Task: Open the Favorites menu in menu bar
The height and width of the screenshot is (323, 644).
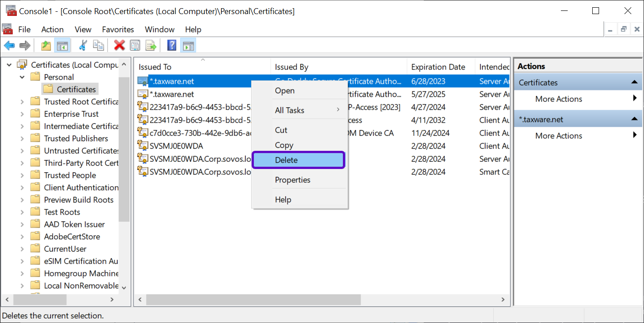Action: point(118,30)
